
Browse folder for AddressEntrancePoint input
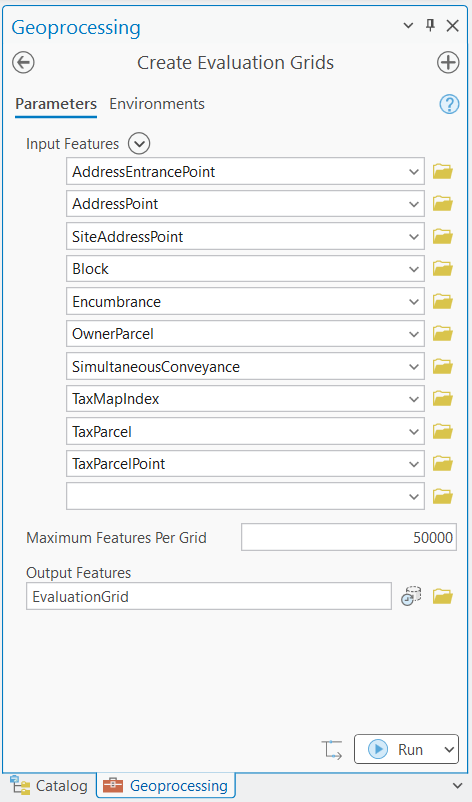pyautogui.click(x=443, y=171)
